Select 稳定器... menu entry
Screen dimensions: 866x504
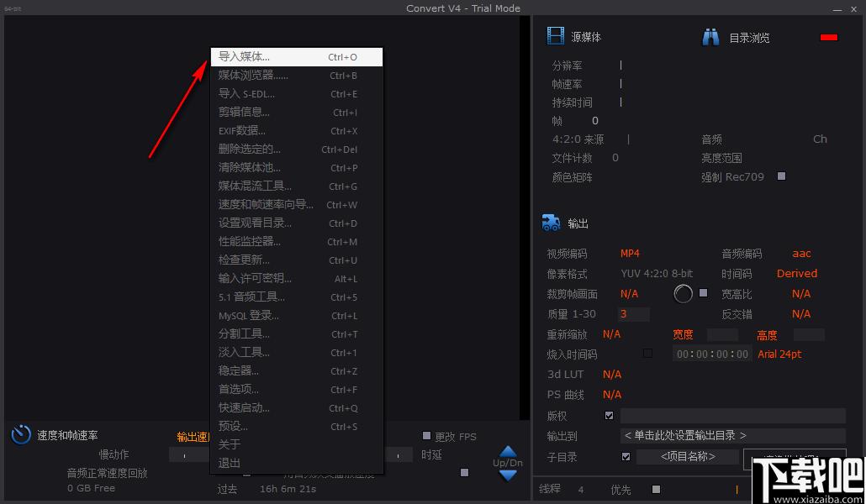click(297, 371)
